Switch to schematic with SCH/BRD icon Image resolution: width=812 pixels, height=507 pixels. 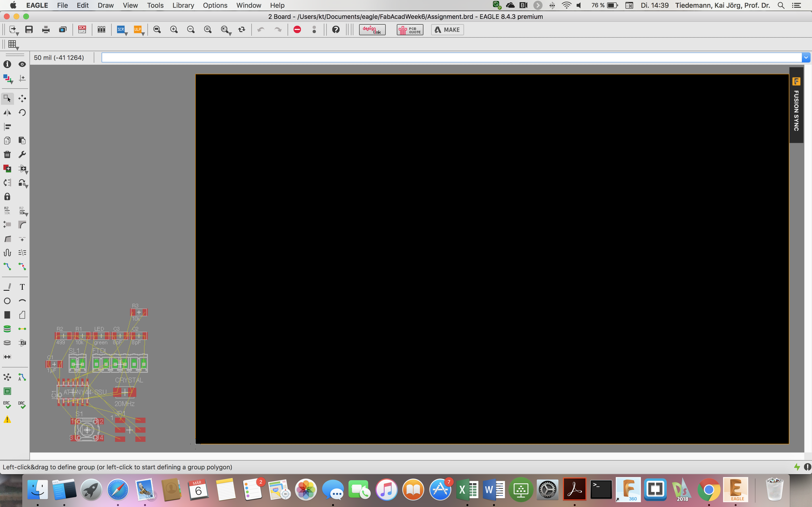tap(82, 29)
